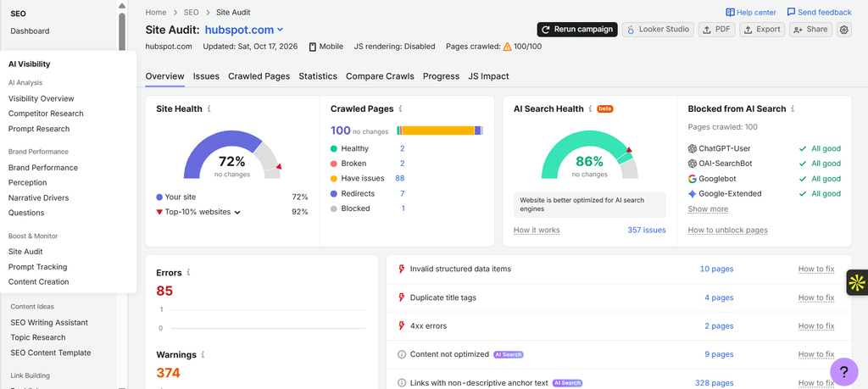The width and height of the screenshot is (868, 389).
Task: Click the sidebar scroll up arrow
Action: point(122,6)
